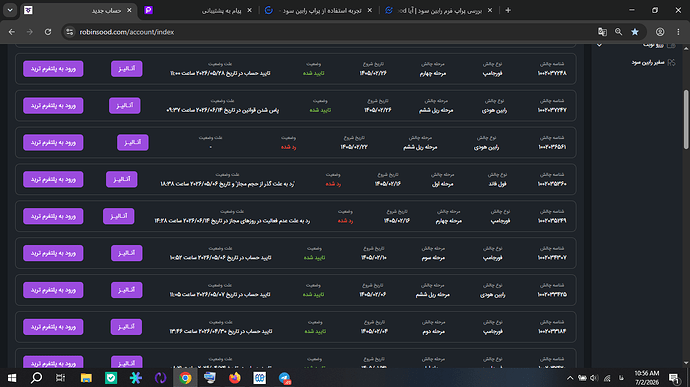The image size is (690, 387).
Task: Switch to the حساب جدید tab
Action: pyautogui.click(x=78, y=10)
